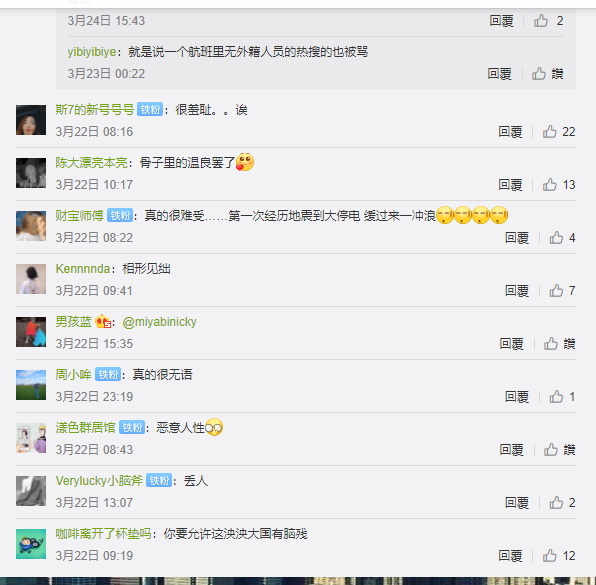This screenshot has width=596, height=585.
Task: Open the @miyabinicky mention link
Action: click(x=159, y=322)
